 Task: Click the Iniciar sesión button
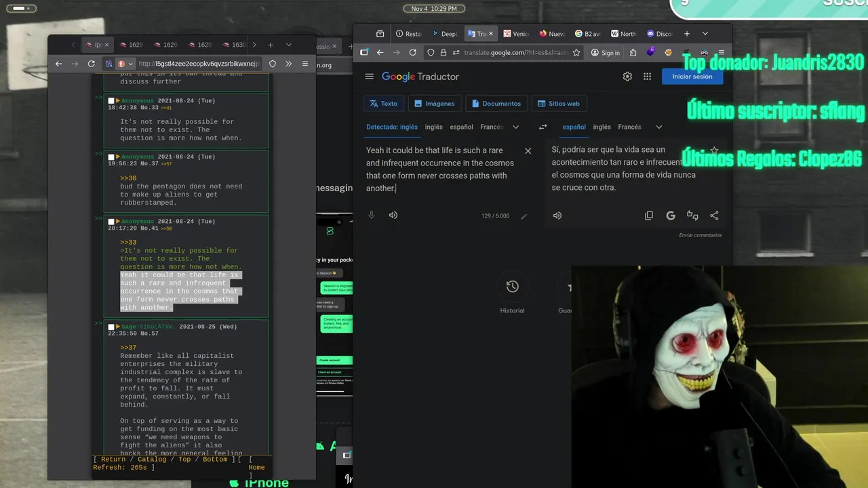[692, 77]
